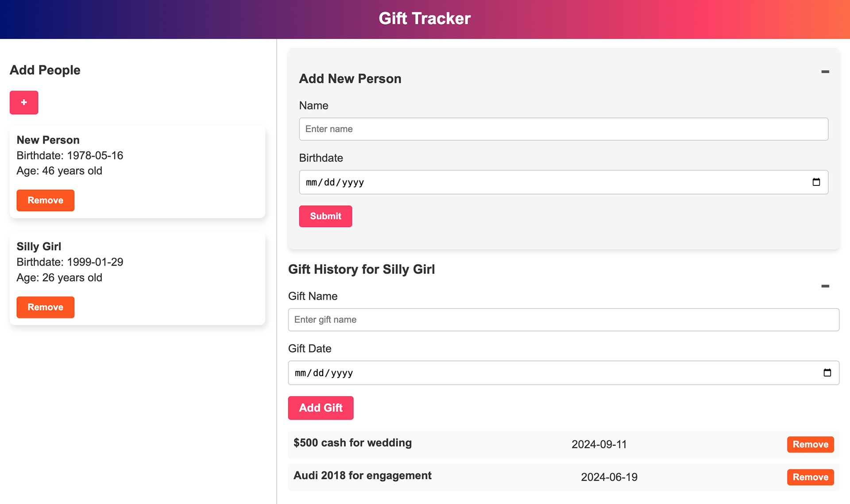Viewport: 850px width, 504px height.
Task: Select the Audi 2018 for engagement entry
Action: [363, 476]
